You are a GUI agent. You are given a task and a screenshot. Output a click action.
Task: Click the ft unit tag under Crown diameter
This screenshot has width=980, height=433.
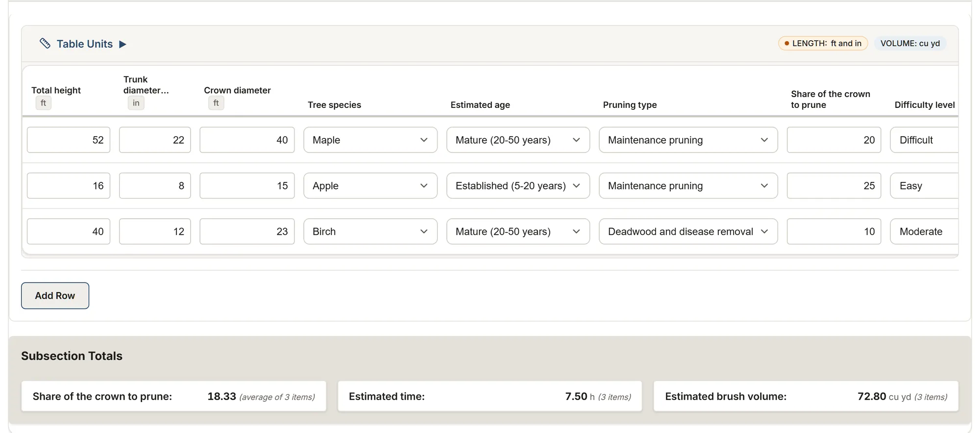(x=216, y=103)
